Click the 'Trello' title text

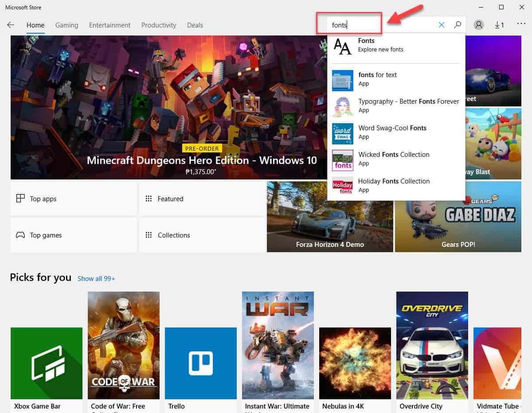coord(176,406)
